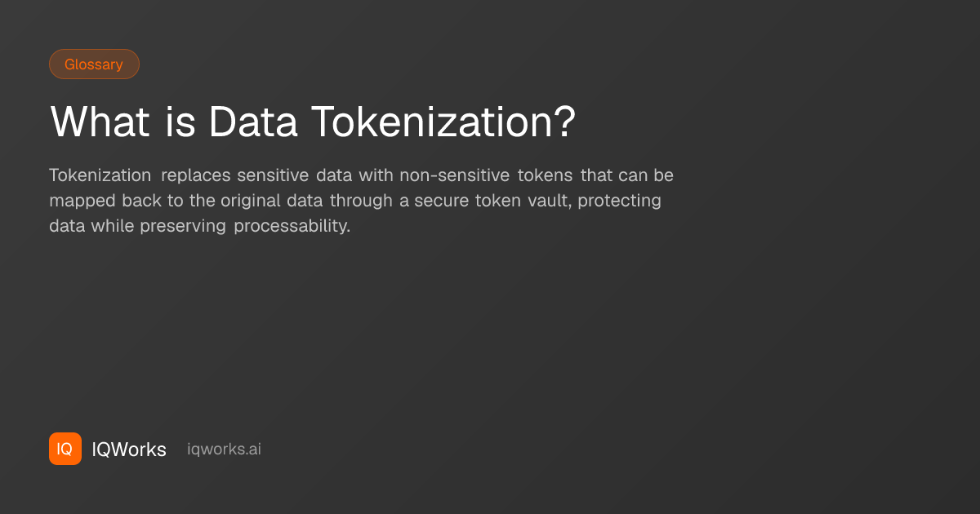The height and width of the screenshot is (514, 980).
Task: Click "data while preserving" on last line
Action: [137, 226]
